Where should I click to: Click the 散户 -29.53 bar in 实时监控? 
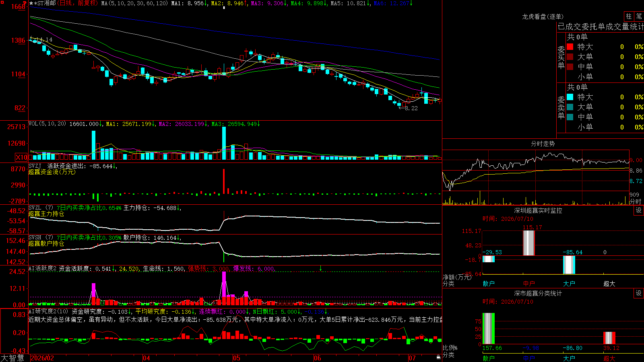coord(489,259)
